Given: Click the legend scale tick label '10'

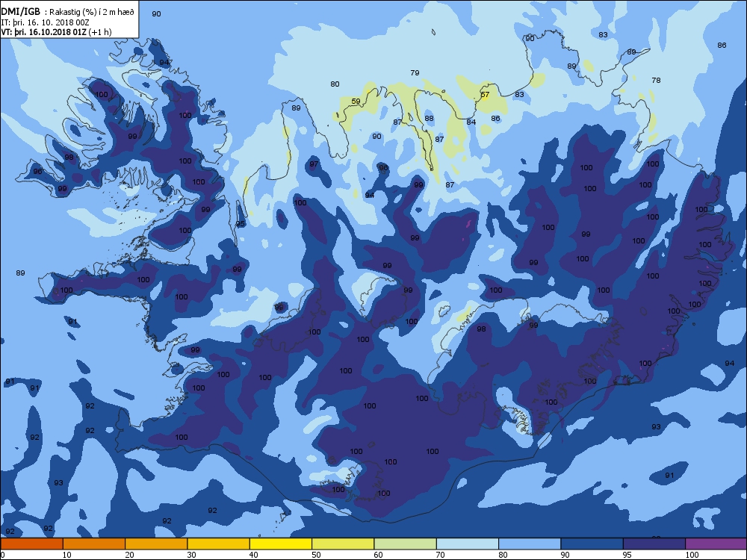Looking at the screenshot, I should pyautogui.click(x=67, y=555).
